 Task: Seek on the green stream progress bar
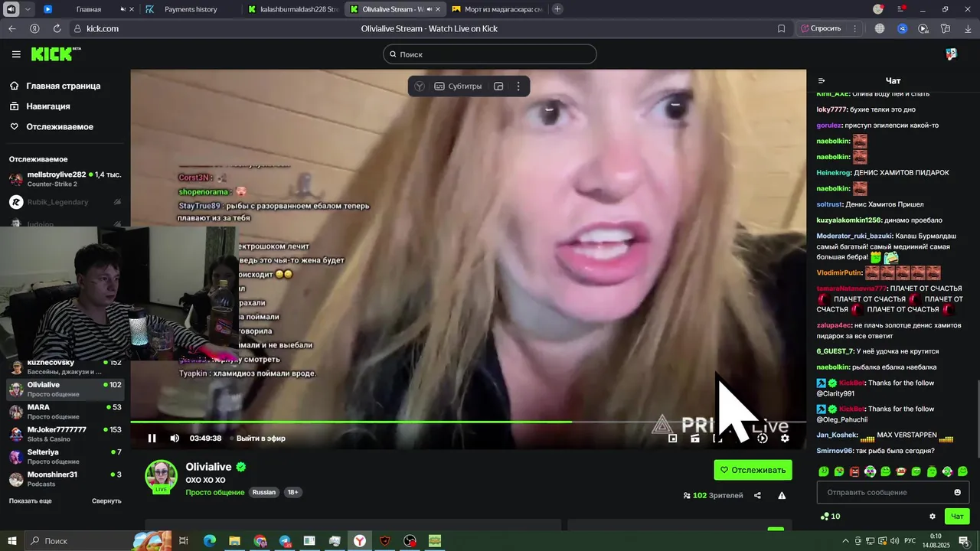pyautogui.click(x=468, y=422)
